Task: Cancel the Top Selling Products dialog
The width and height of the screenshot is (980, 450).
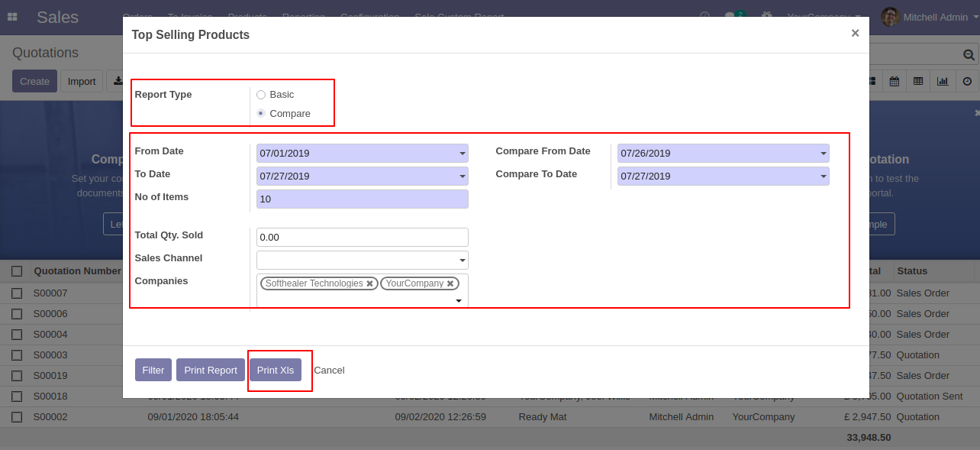Action: pyautogui.click(x=329, y=370)
